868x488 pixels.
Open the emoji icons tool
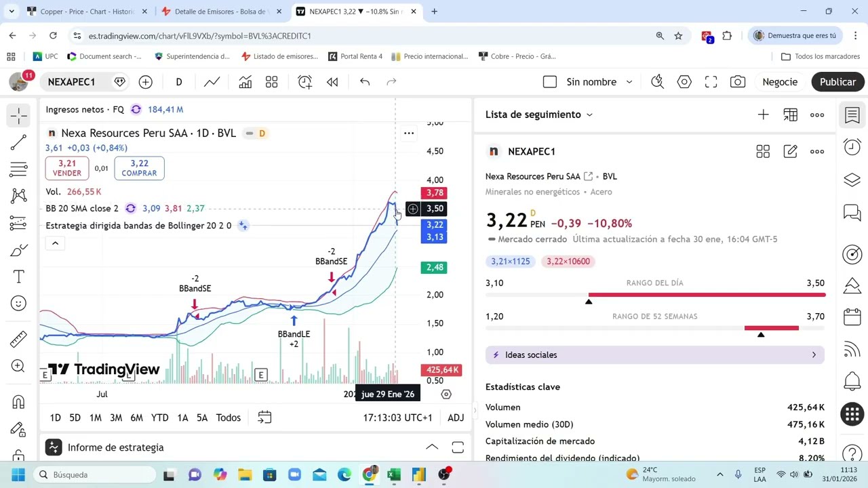click(x=18, y=304)
